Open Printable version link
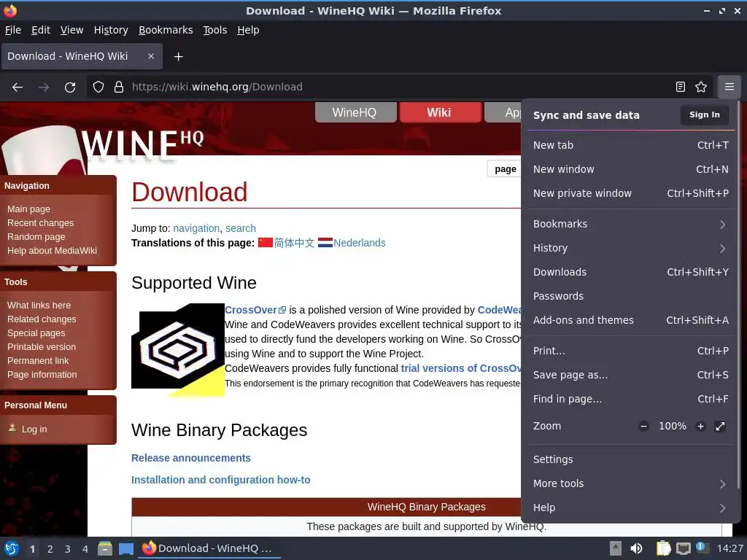747x560 pixels. tap(42, 346)
